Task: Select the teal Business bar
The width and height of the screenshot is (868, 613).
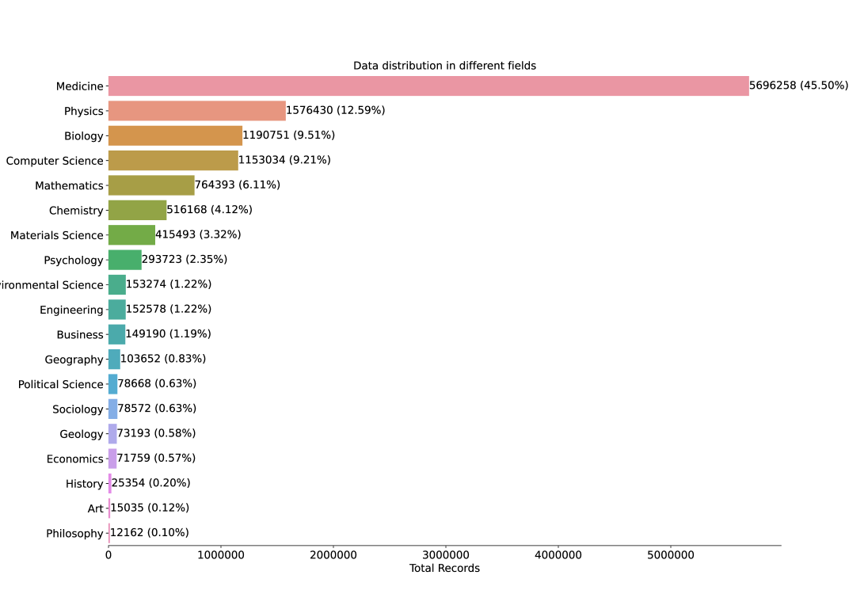Action: pyautogui.click(x=116, y=334)
